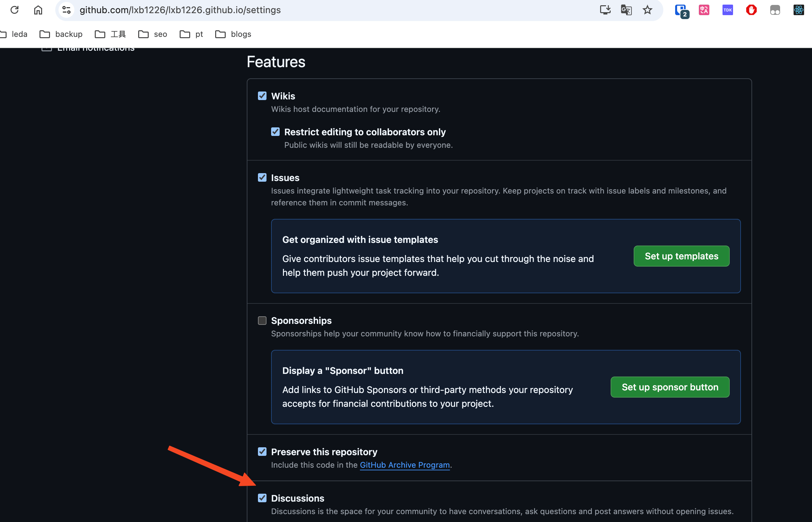Open the React Developer Tools extension icon
Image resolution: width=812 pixels, height=522 pixels.
799,10
